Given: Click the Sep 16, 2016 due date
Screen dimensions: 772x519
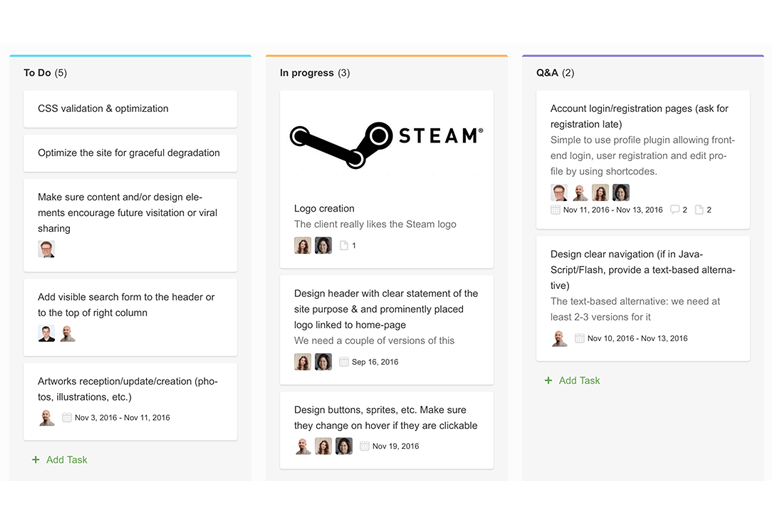Looking at the screenshot, I should click(375, 362).
